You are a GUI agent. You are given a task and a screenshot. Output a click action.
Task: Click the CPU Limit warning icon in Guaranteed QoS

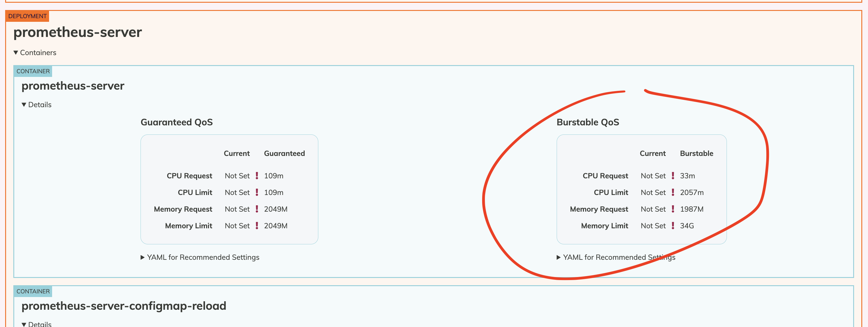(257, 192)
